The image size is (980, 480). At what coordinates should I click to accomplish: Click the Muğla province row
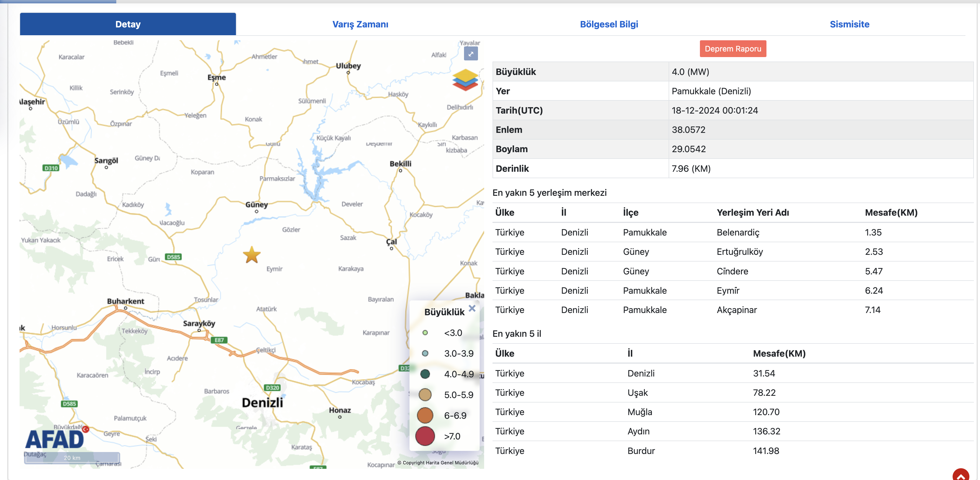(x=733, y=412)
